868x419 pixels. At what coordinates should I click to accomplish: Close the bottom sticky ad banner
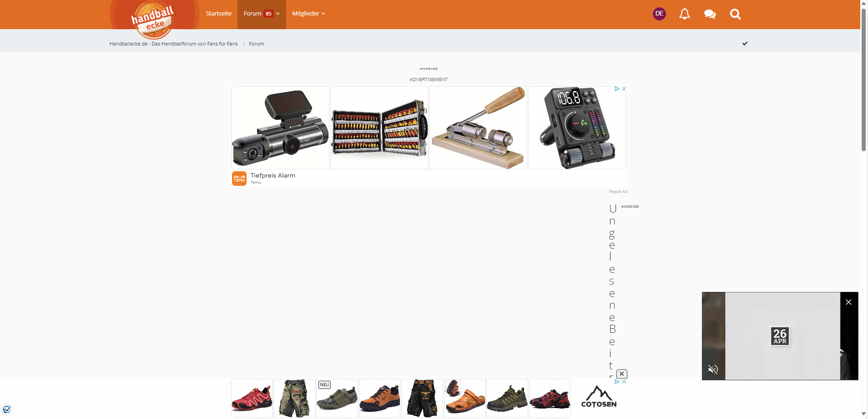click(x=622, y=373)
